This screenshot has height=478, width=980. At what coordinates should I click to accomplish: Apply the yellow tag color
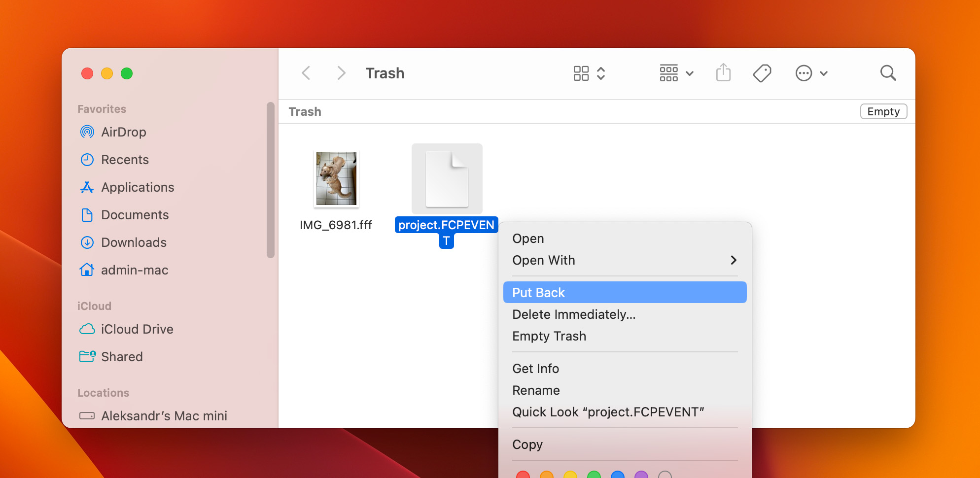pos(570,475)
